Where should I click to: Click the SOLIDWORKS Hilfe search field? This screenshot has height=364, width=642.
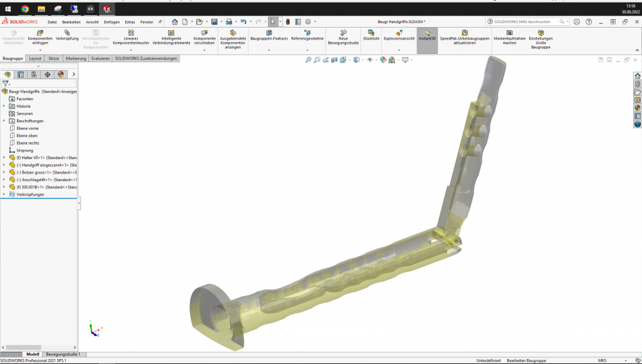[524, 21]
